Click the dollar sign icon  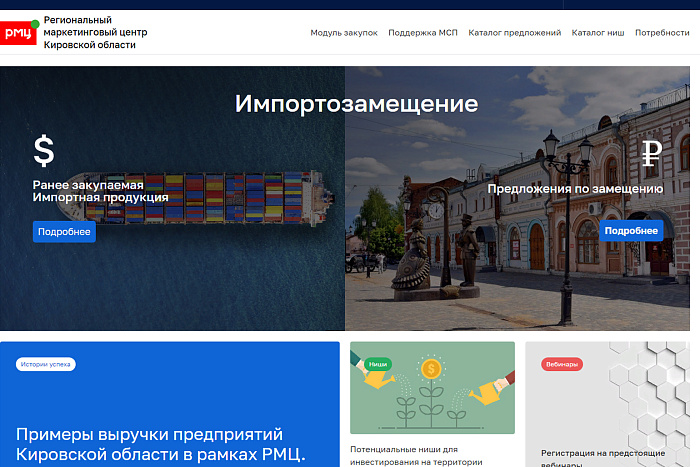[x=44, y=151]
